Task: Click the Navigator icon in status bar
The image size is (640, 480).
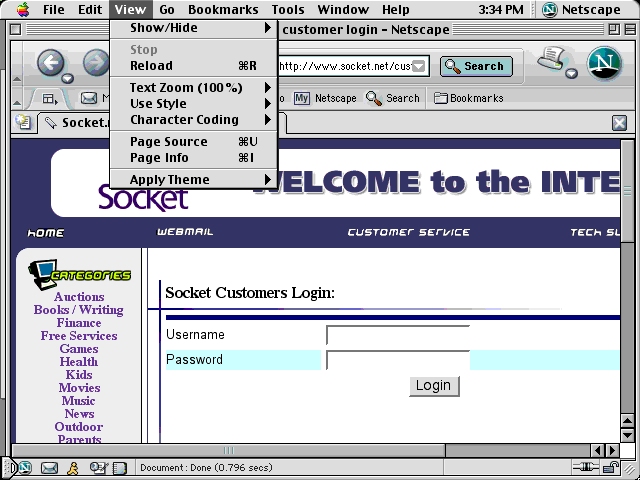Action: [x=25, y=468]
